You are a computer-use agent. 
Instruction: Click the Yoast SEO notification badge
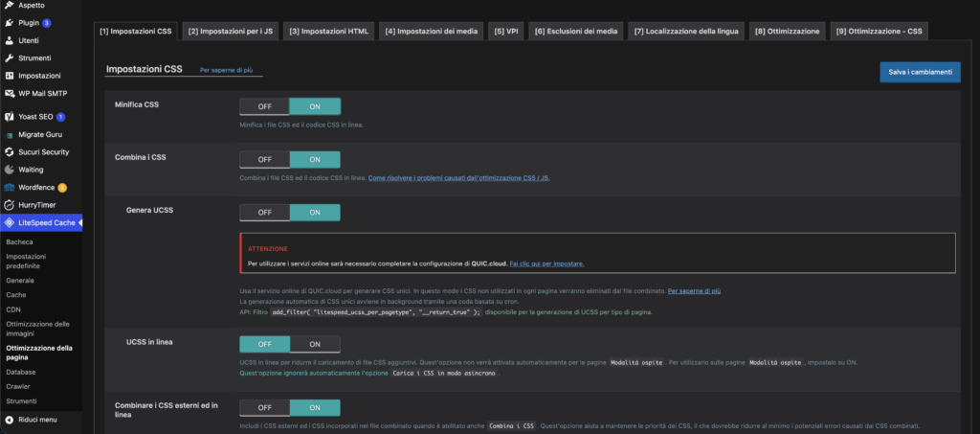[60, 117]
